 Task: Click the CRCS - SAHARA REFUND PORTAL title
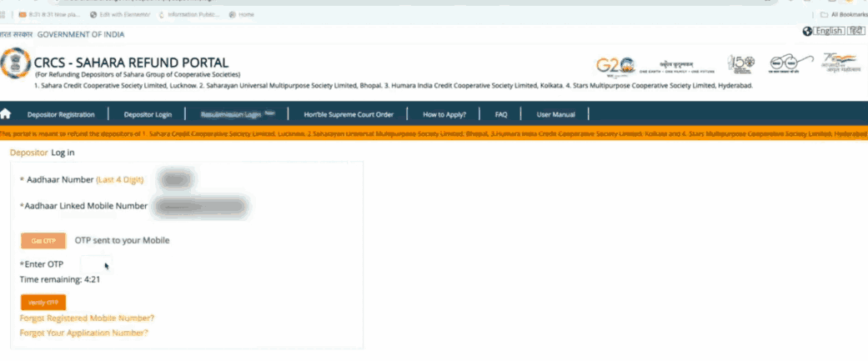click(131, 63)
